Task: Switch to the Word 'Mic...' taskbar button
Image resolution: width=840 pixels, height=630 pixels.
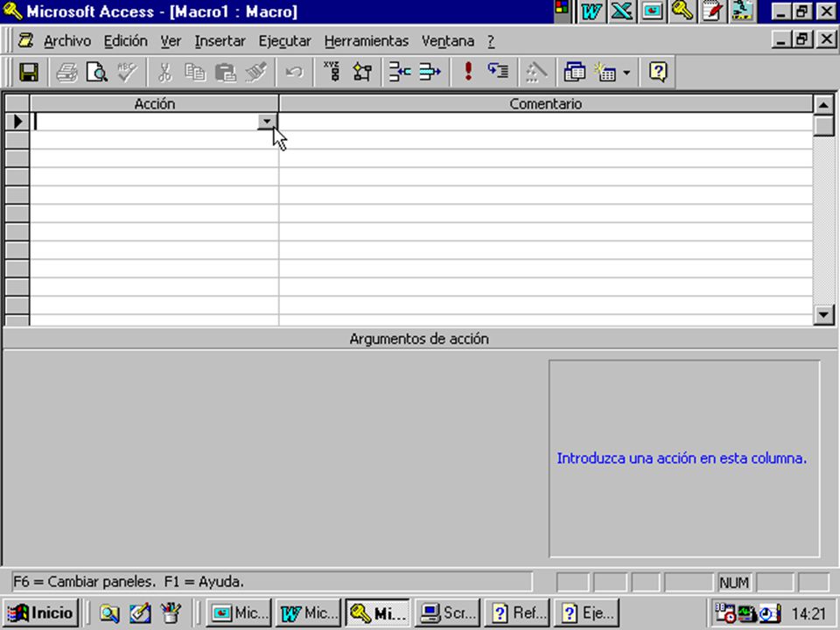Action: pyautogui.click(x=309, y=612)
